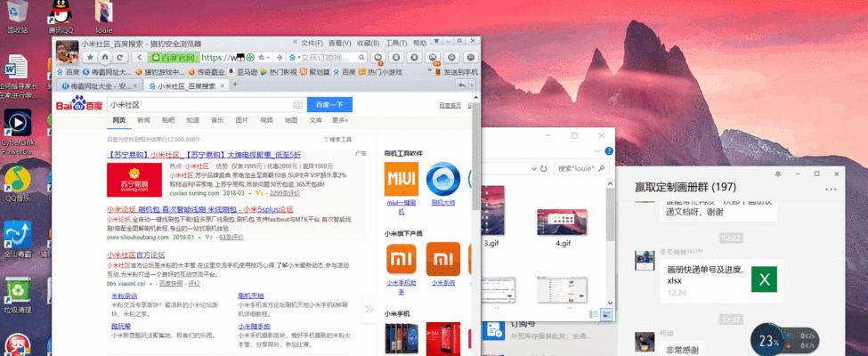Open the 刷机天地 sub-link
Viewport: 868px width, 356px height.
[251, 296]
